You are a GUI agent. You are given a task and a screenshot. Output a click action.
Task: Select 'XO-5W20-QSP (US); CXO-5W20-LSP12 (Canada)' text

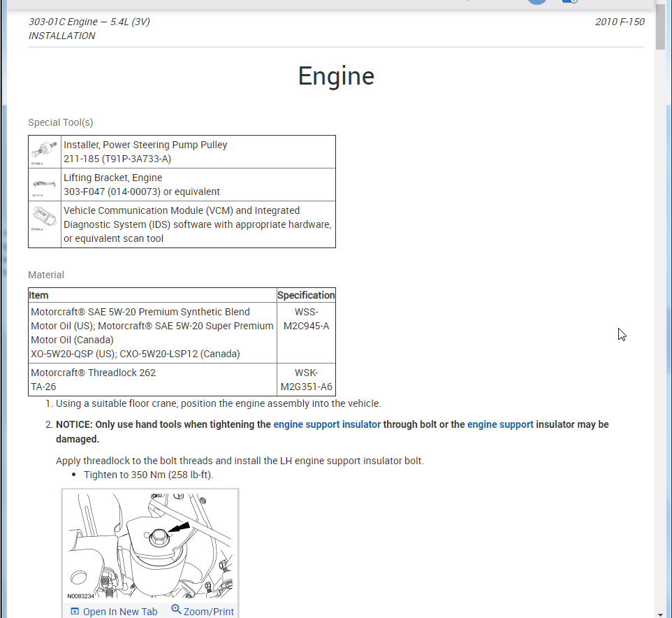(135, 354)
